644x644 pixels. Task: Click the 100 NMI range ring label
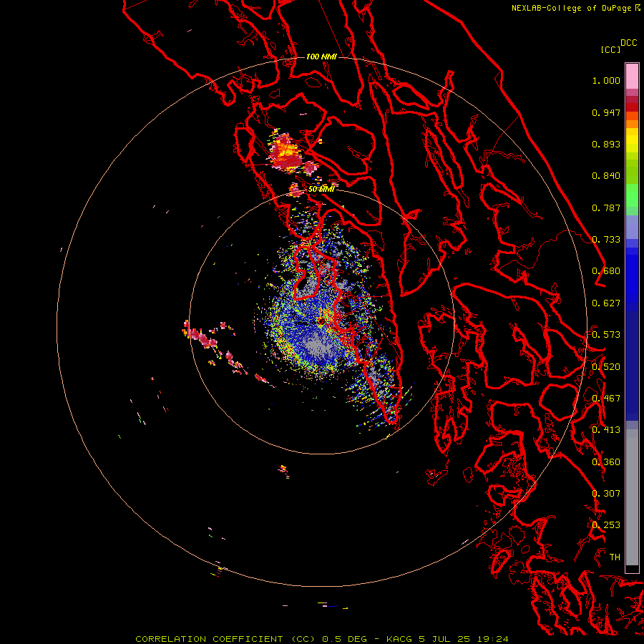tap(321, 57)
